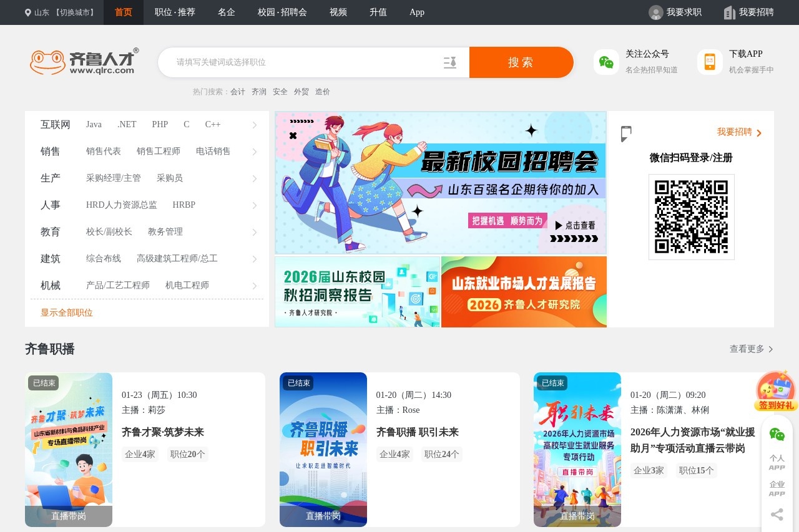Click the 我要求职 user avatar icon
The height and width of the screenshot is (532, 799).
click(655, 12)
